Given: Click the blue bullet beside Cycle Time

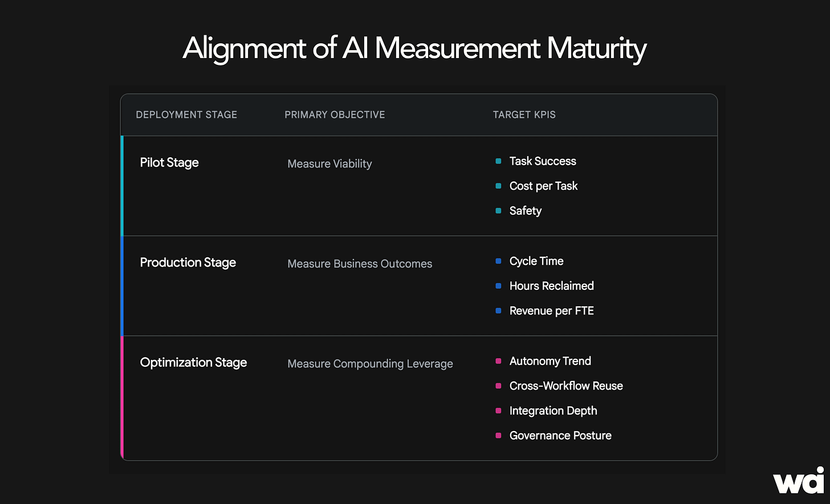Looking at the screenshot, I should click(498, 261).
